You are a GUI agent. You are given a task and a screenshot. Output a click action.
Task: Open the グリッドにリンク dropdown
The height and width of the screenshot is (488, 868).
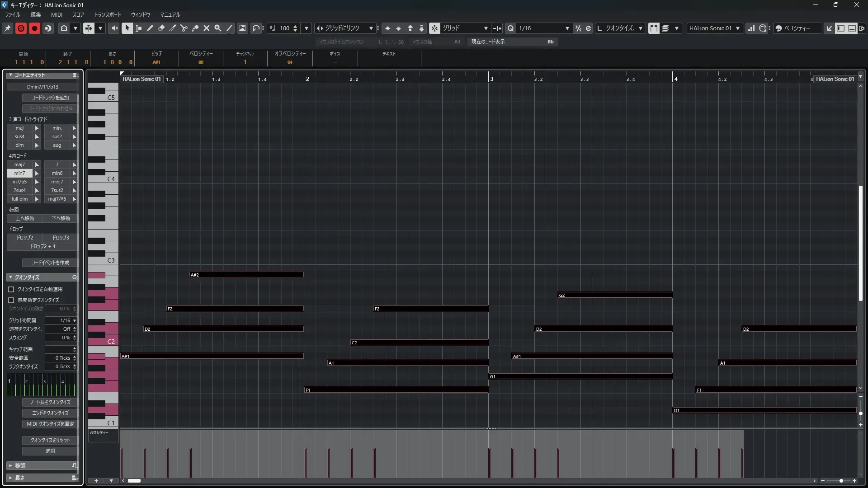pyautogui.click(x=371, y=28)
